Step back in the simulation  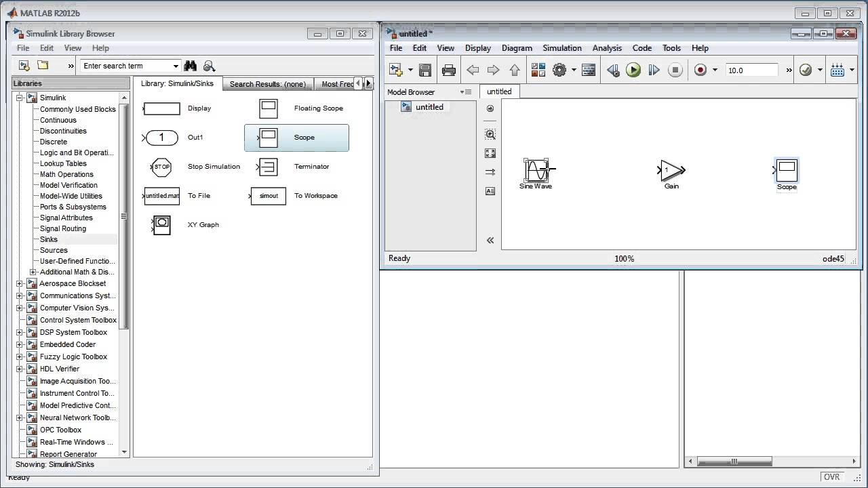point(613,70)
